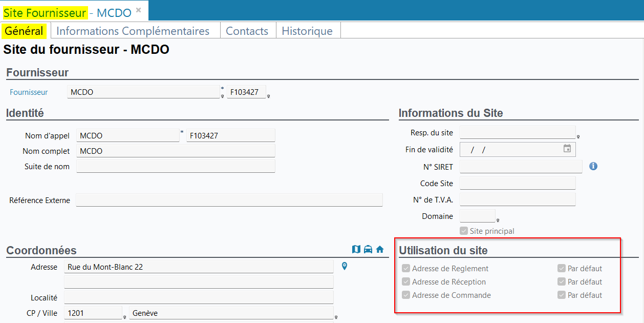Click the second empty address line field

(199, 281)
